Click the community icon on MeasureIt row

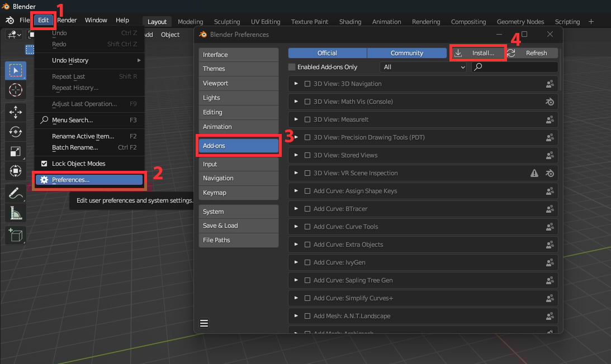pos(550,119)
